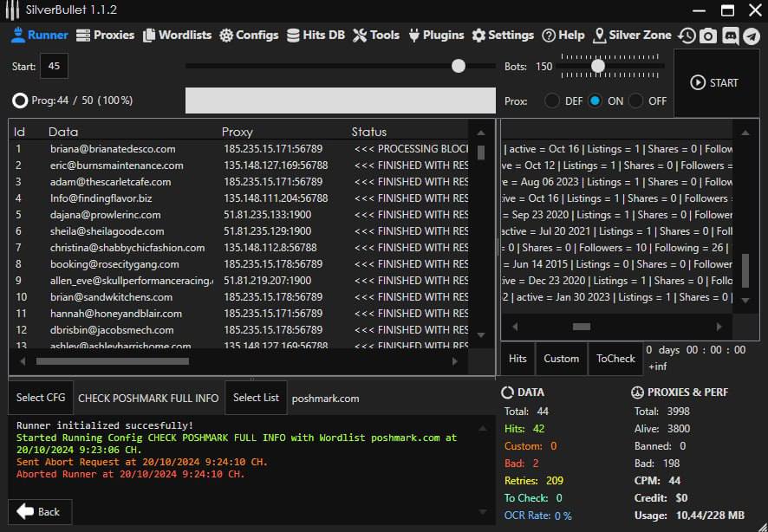
Task: Click the camera screenshot icon
Action: click(x=708, y=36)
